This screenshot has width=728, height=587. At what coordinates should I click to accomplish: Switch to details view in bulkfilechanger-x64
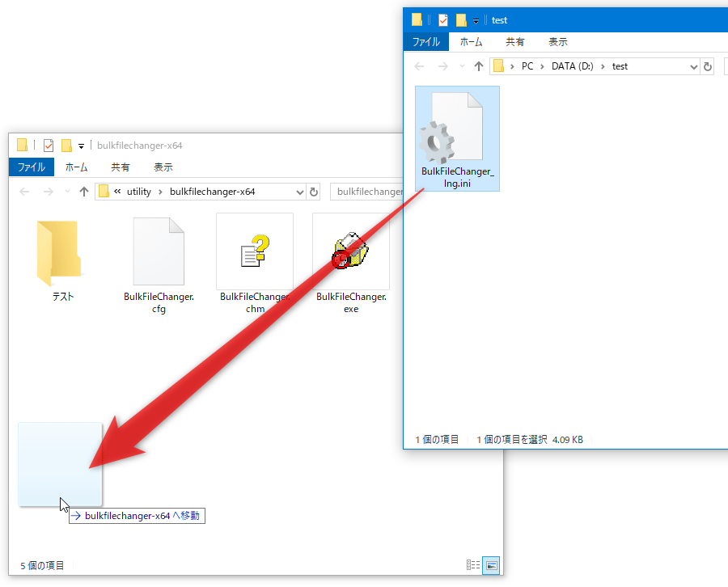click(473, 565)
